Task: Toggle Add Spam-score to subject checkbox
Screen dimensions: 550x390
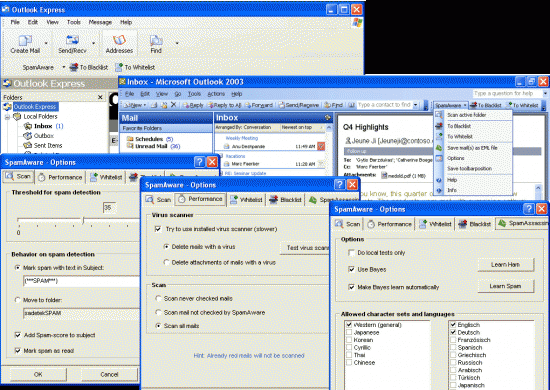Action: 18,335
